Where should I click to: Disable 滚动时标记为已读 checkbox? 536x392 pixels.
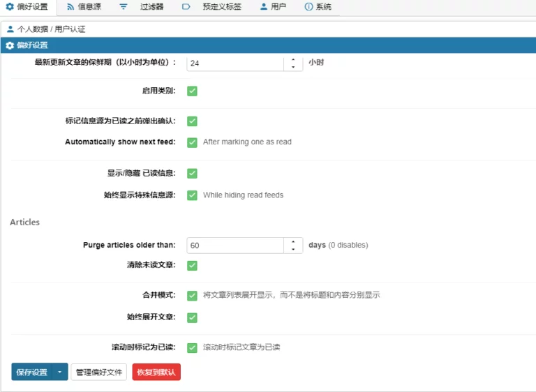(192, 347)
